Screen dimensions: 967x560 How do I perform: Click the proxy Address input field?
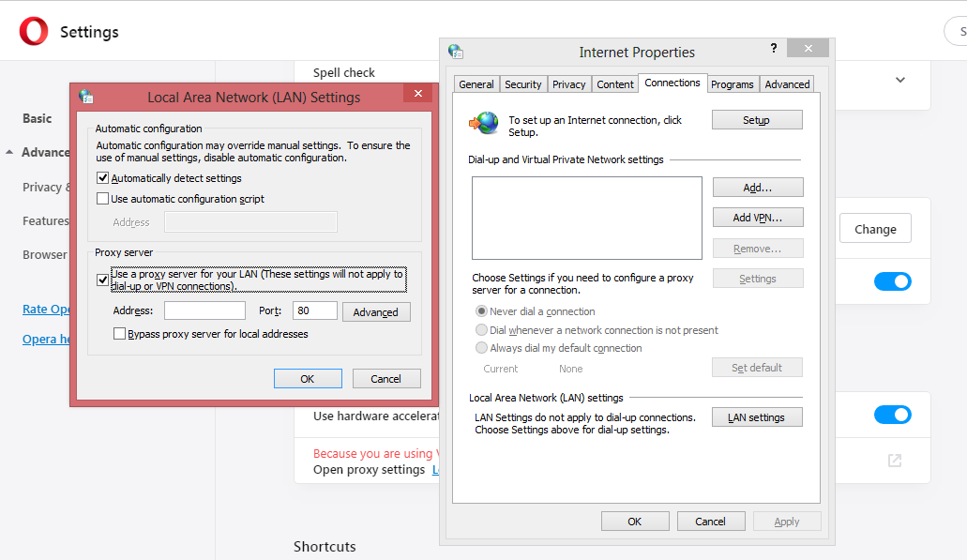tap(203, 310)
